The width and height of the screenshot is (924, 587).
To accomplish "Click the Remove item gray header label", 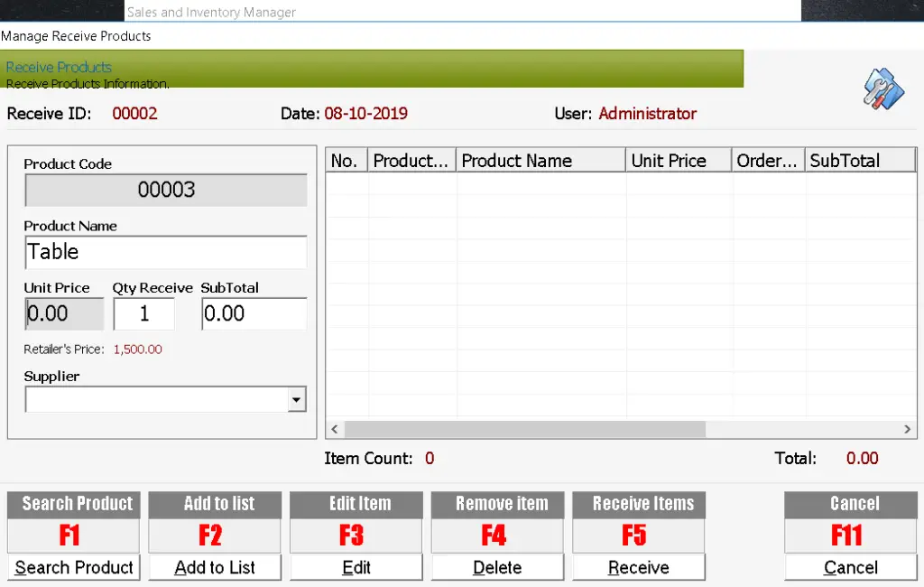I will tap(497, 505).
